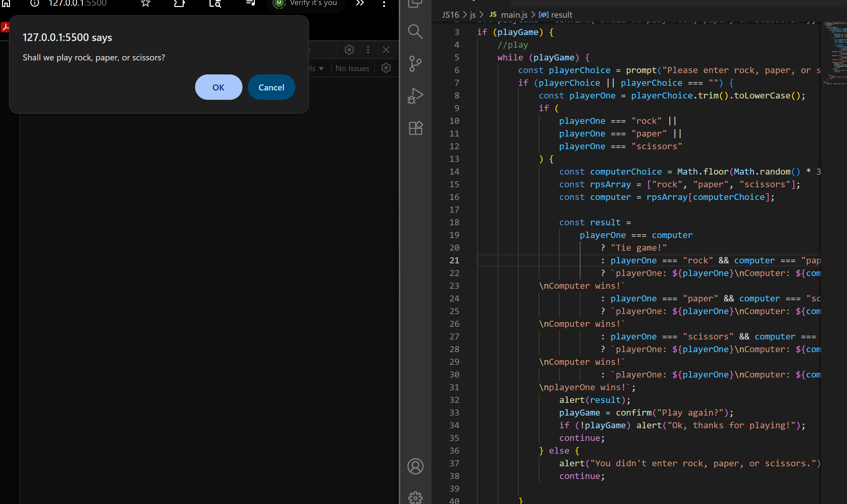
Task: Expand log levels dropdown arrow
Action: [x=321, y=69]
